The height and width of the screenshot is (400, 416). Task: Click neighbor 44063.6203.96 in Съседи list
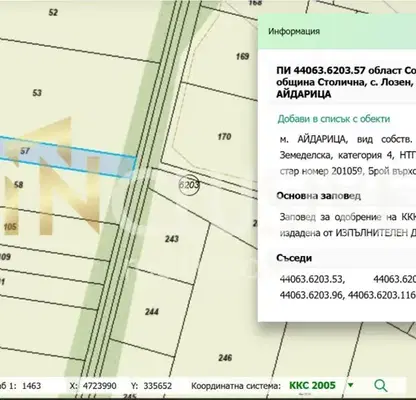(x=312, y=295)
